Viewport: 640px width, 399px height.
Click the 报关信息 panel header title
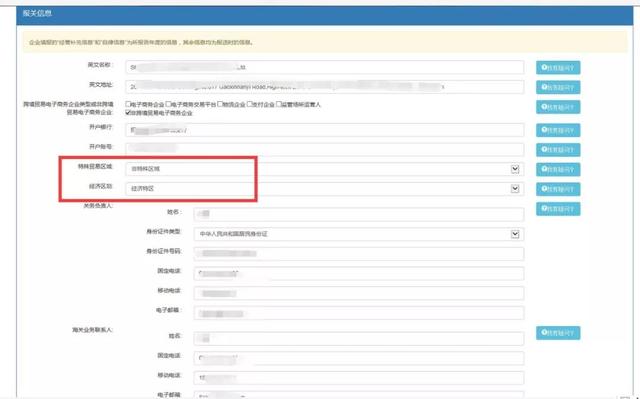point(37,13)
